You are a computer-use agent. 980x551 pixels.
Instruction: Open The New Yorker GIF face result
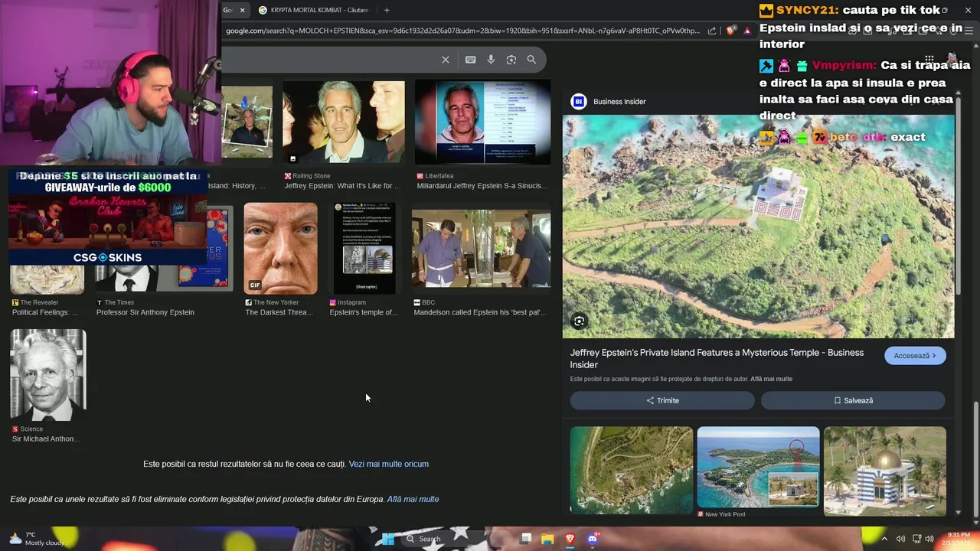(280, 248)
